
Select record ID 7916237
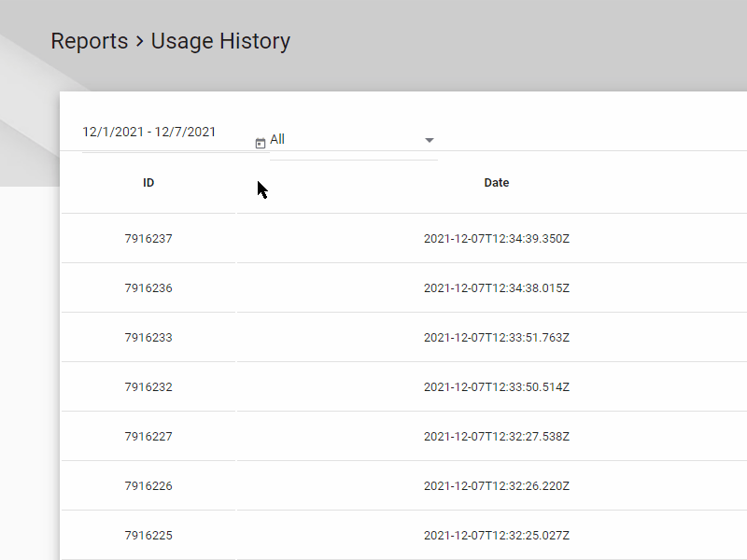pos(148,239)
